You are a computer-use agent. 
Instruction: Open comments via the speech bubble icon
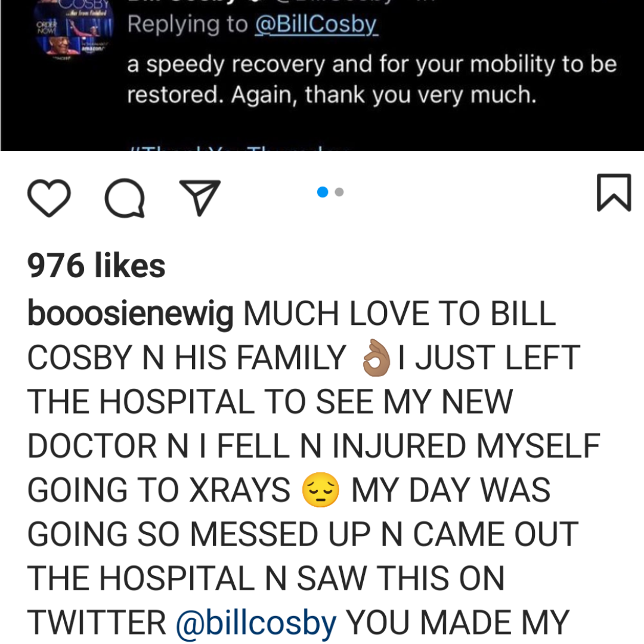coord(125,197)
